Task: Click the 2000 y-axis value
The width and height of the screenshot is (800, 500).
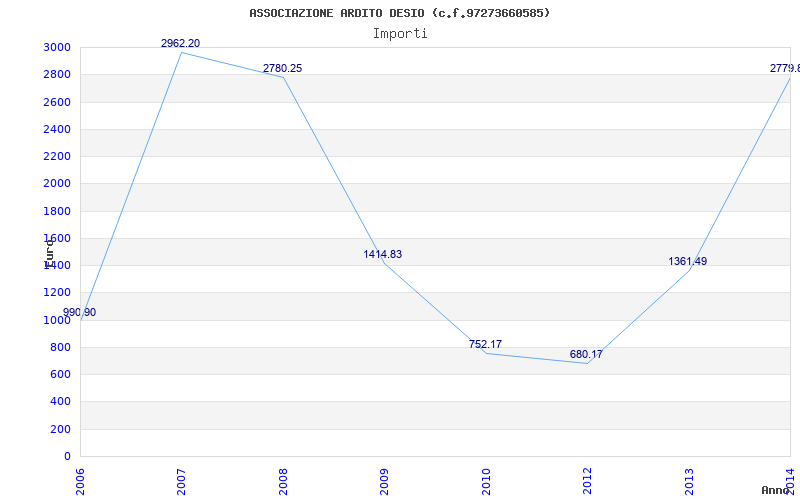Action: (57, 184)
